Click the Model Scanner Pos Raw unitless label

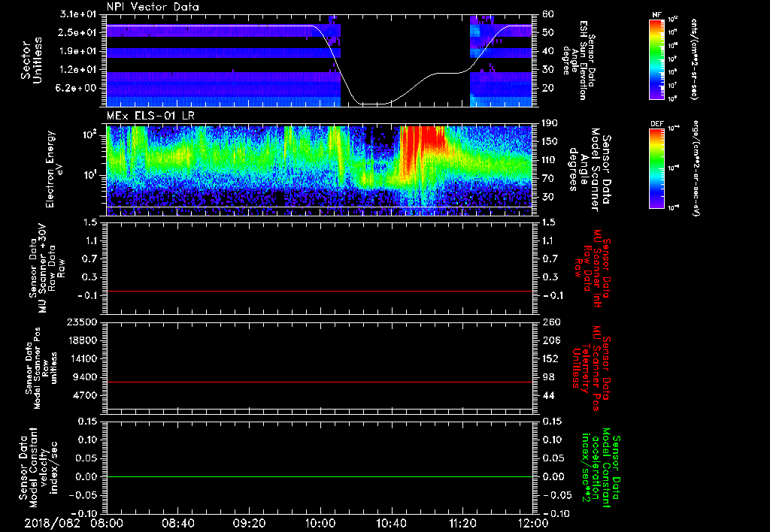pos(41,368)
